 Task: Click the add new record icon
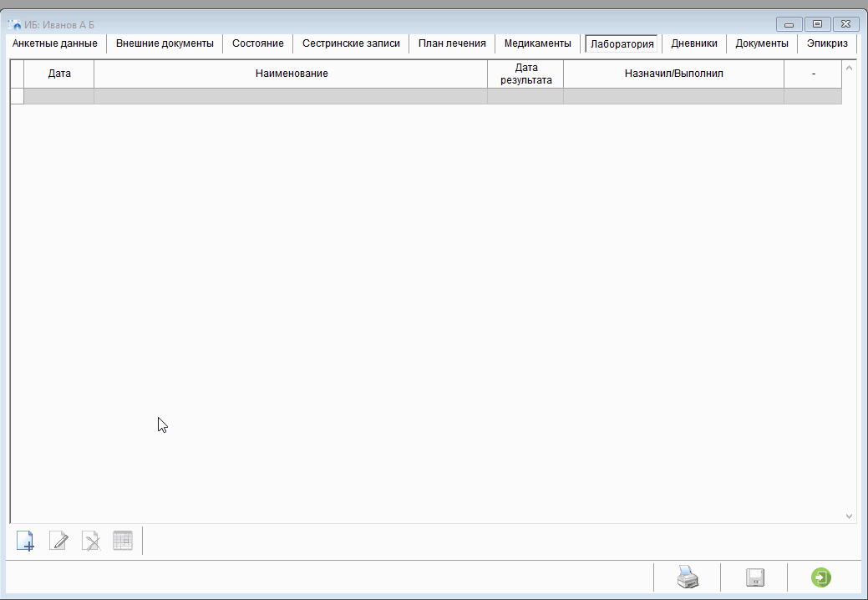[x=25, y=541]
